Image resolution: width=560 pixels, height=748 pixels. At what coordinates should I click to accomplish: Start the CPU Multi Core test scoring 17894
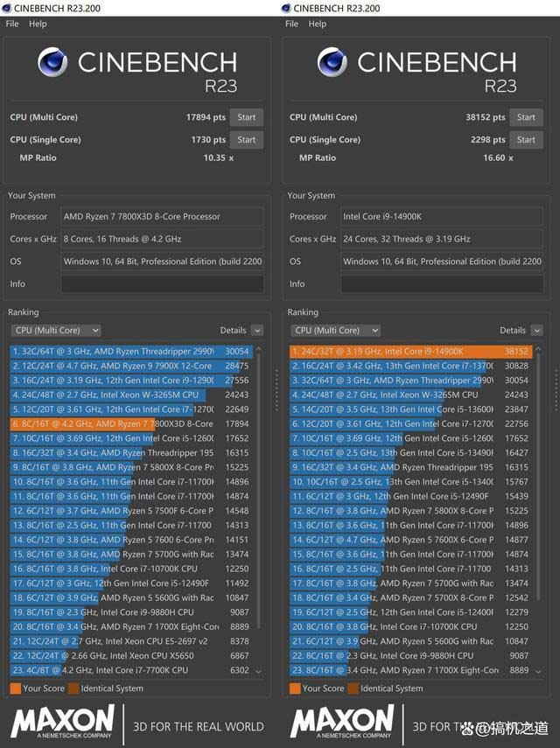247,117
